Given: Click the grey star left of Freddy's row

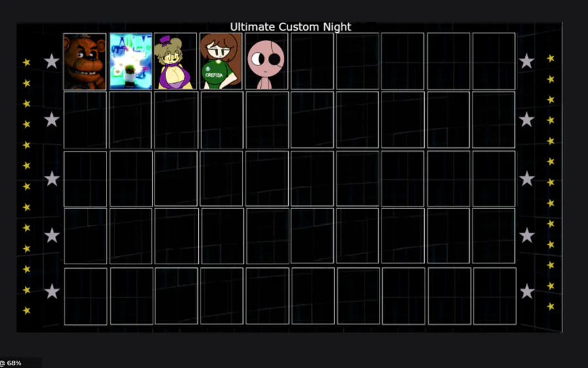Looking at the screenshot, I should (x=52, y=61).
